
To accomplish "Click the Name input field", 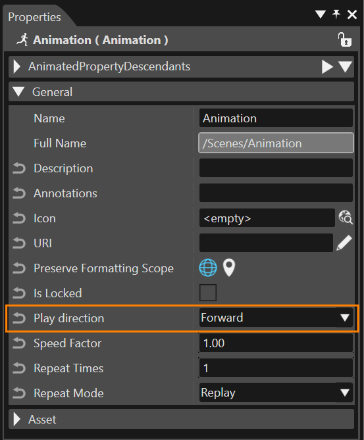I will (x=276, y=118).
